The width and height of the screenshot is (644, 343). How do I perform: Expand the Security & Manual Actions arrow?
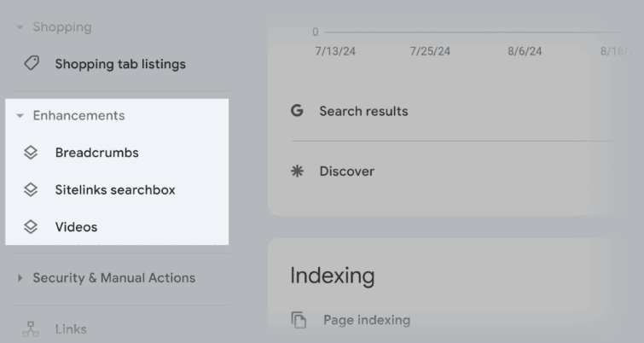(x=20, y=278)
